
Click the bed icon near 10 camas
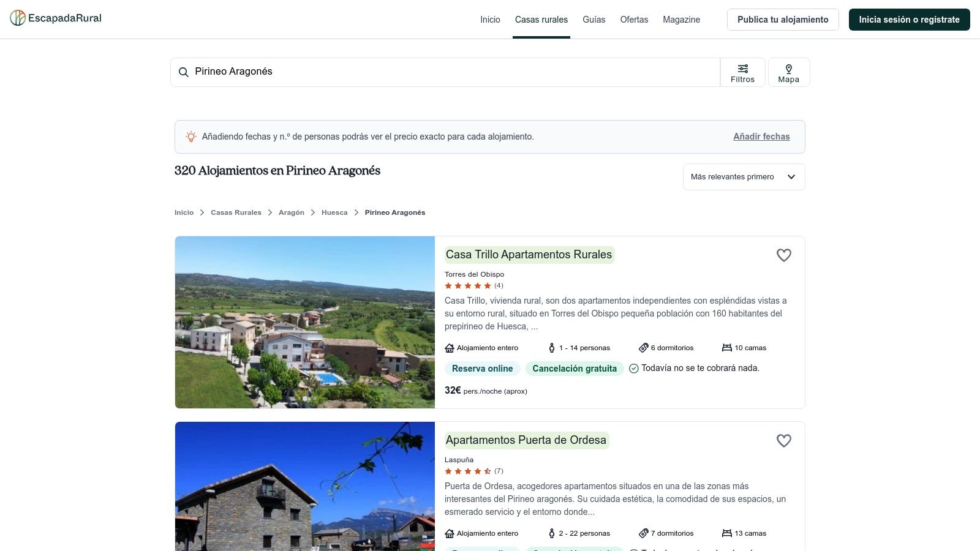tap(727, 347)
